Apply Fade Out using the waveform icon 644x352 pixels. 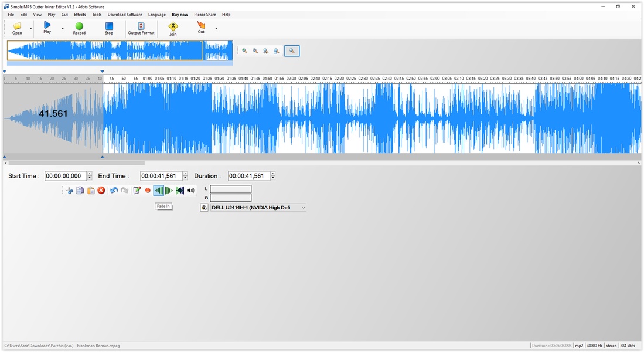(x=169, y=191)
